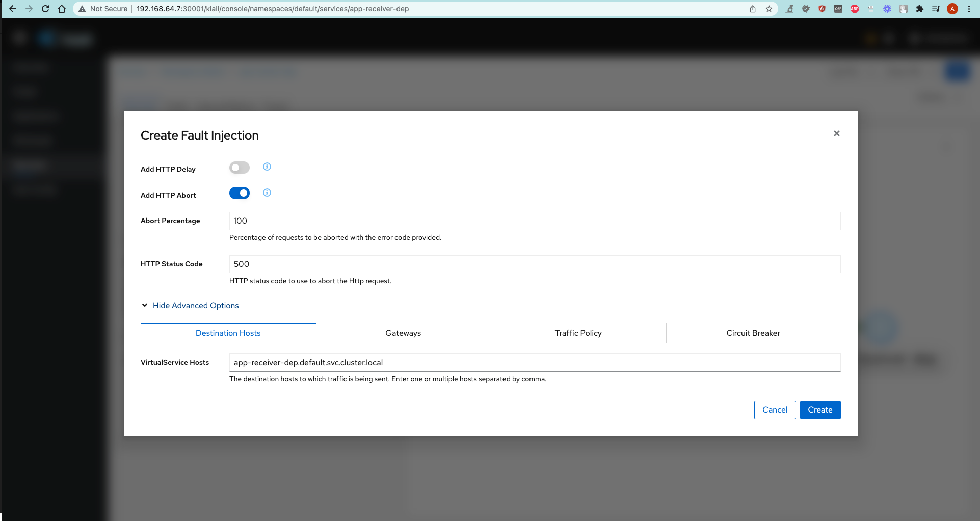This screenshot has height=521, width=980.
Task: Click the Angular DevTools extension icon
Action: point(822,9)
